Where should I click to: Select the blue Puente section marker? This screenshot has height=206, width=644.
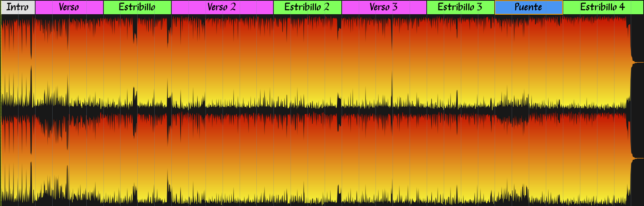pos(529,7)
